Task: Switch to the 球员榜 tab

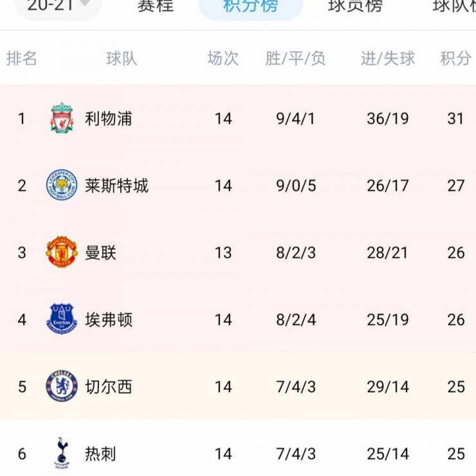Action: click(355, 6)
